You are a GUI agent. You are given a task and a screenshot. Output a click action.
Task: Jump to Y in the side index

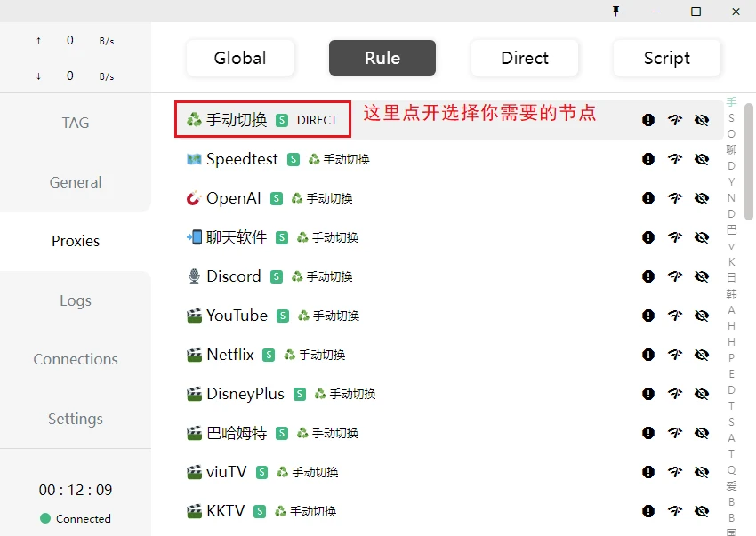point(731,181)
